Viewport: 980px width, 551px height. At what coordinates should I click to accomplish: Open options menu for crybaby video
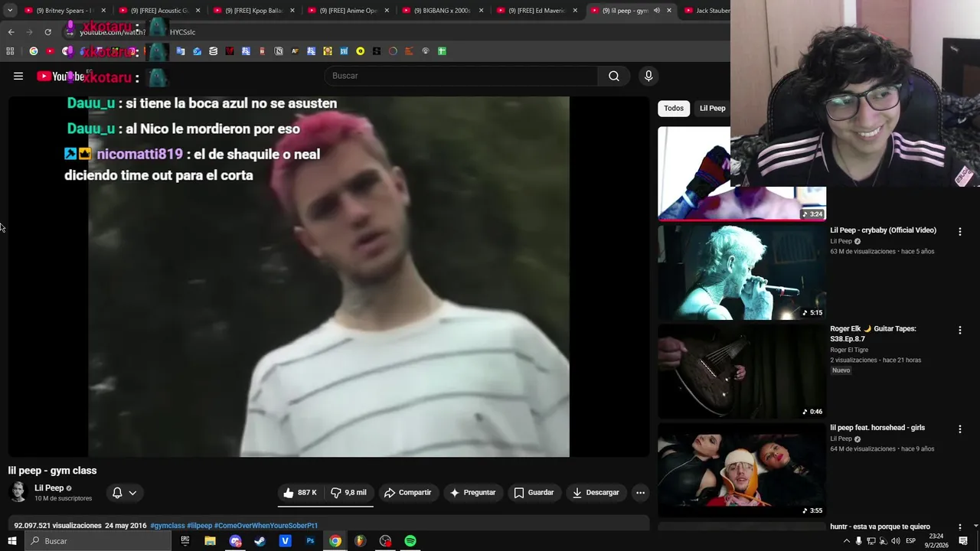[x=959, y=231]
